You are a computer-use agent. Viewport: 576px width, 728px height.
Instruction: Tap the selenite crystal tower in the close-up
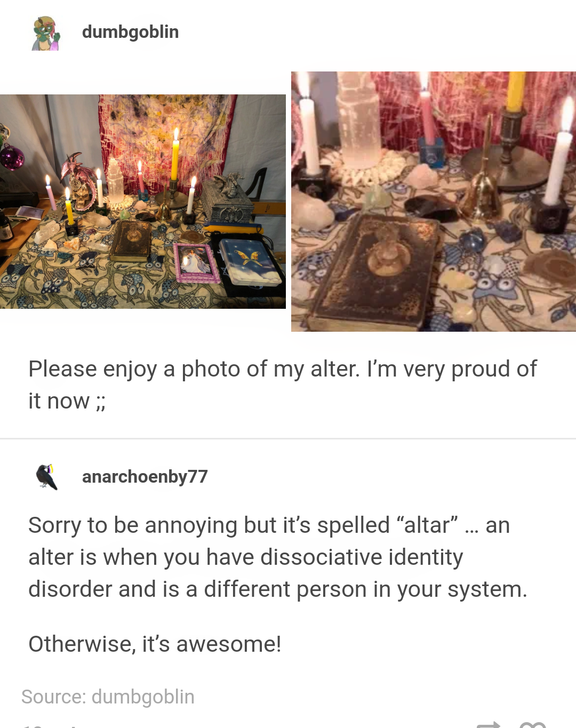359,116
